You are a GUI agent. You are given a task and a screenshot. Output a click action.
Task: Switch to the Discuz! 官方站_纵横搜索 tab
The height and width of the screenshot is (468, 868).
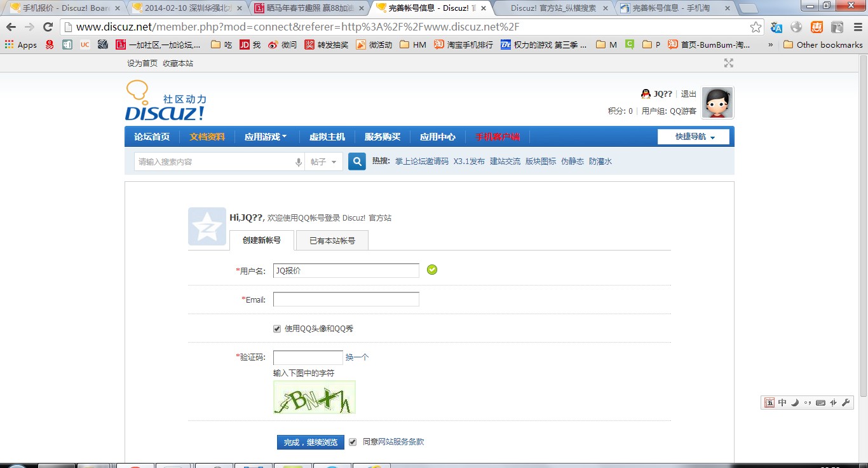553,8
